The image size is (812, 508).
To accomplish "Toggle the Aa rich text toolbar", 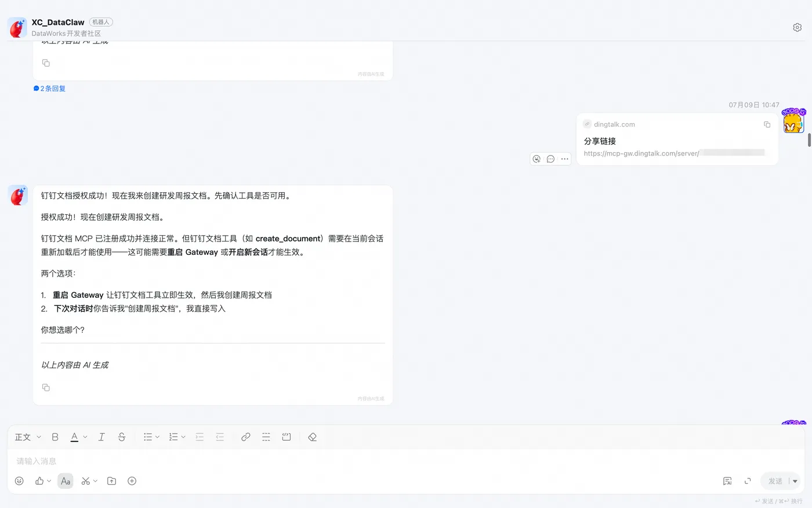I will (66, 481).
